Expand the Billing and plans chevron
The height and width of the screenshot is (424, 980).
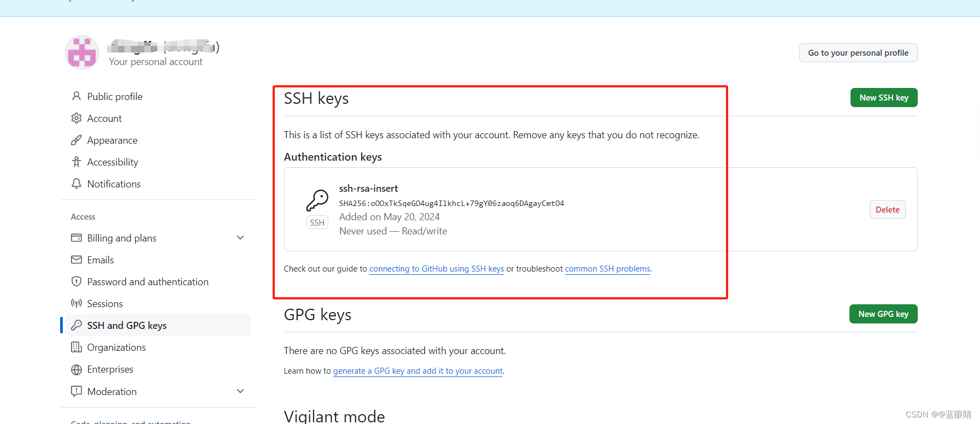point(240,238)
